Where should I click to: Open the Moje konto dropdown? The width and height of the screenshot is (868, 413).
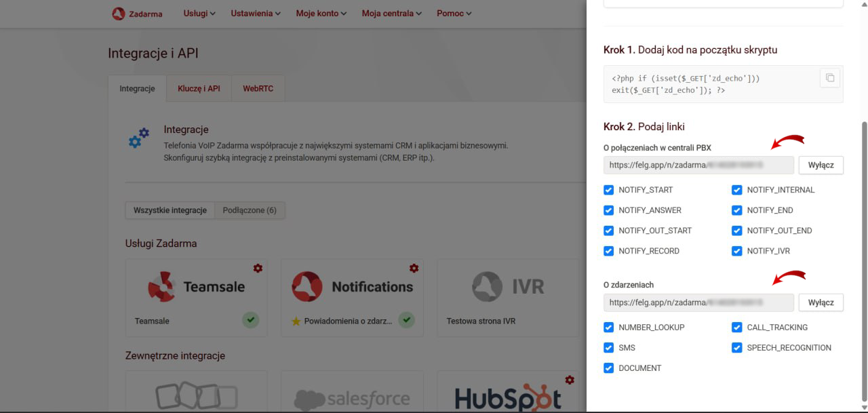(321, 14)
